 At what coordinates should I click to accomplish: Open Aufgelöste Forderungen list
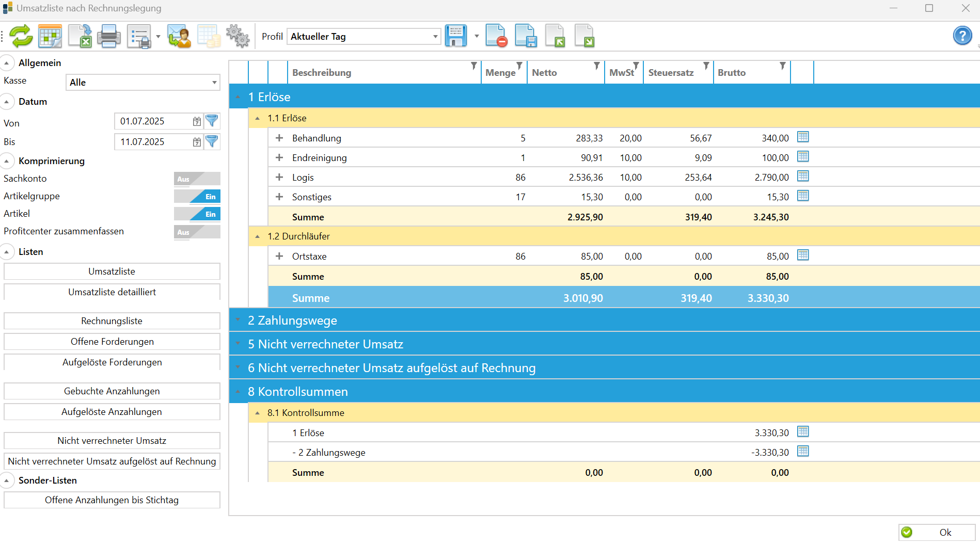[x=112, y=362]
